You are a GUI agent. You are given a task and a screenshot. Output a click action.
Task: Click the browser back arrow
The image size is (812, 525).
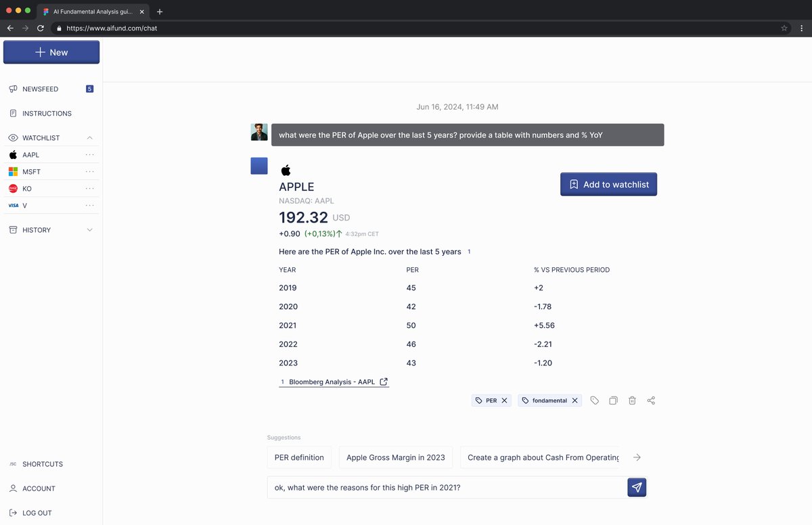click(x=10, y=28)
